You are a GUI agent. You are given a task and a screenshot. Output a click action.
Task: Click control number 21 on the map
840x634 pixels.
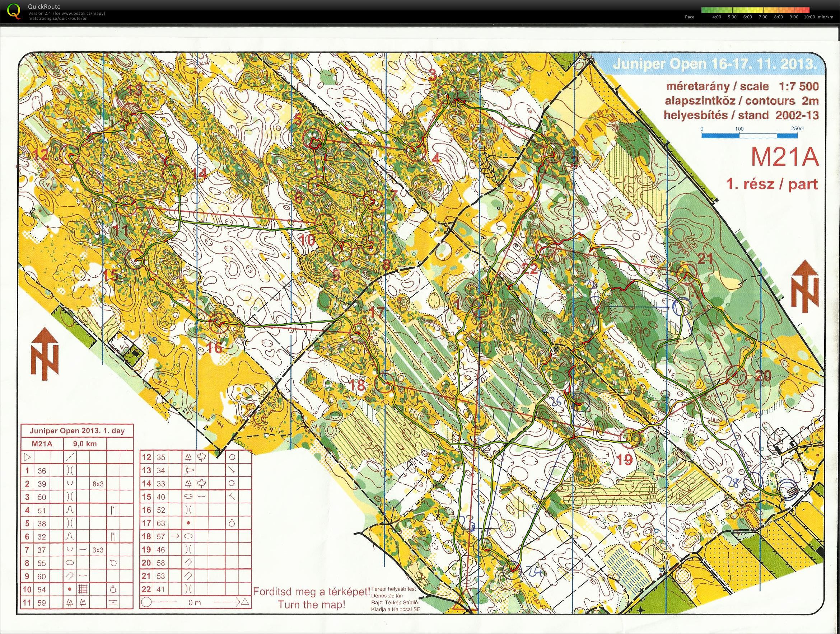(x=706, y=259)
